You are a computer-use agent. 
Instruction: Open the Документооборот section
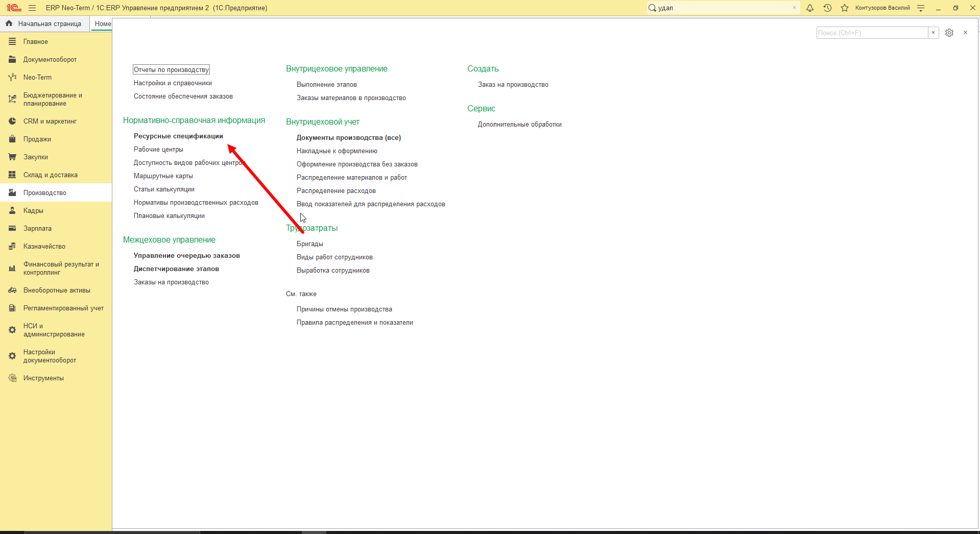tap(56, 60)
